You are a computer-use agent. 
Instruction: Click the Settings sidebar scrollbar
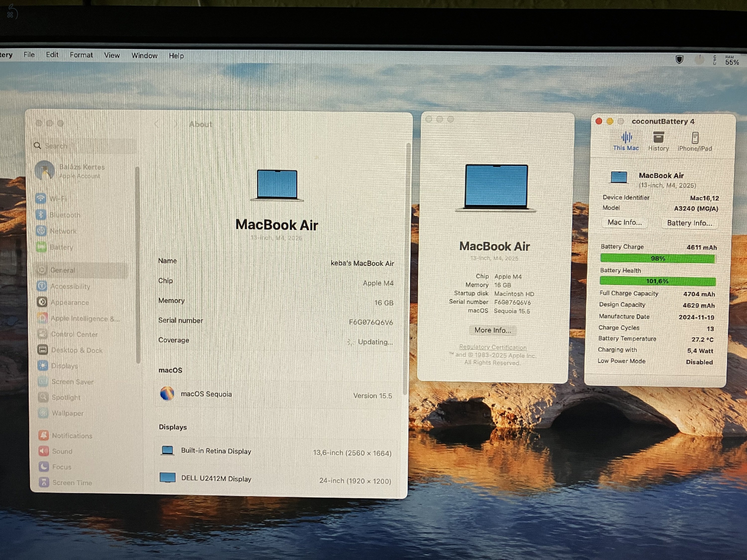137,265
